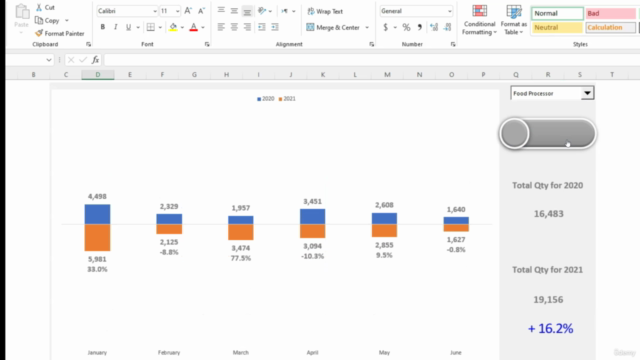Apply the red Font Color
640x360 pixels.
tap(193, 27)
